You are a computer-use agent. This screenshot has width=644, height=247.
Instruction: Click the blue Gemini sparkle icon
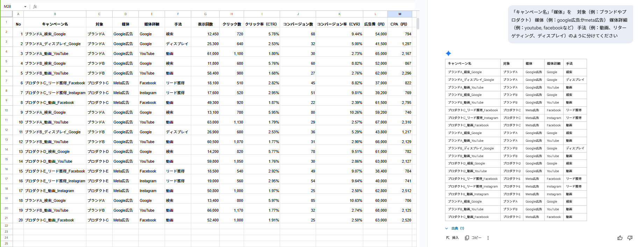(x=448, y=54)
